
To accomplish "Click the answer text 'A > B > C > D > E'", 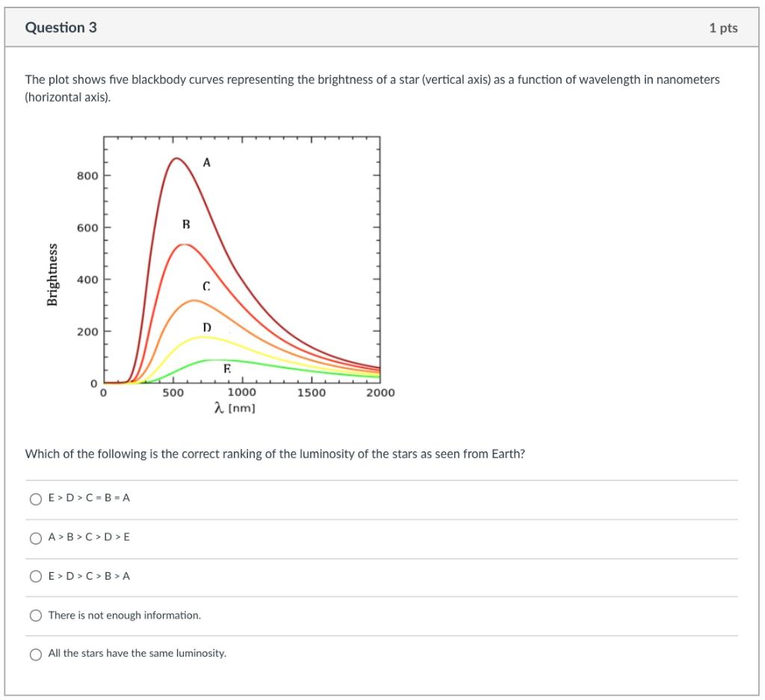I will pos(89,537).
